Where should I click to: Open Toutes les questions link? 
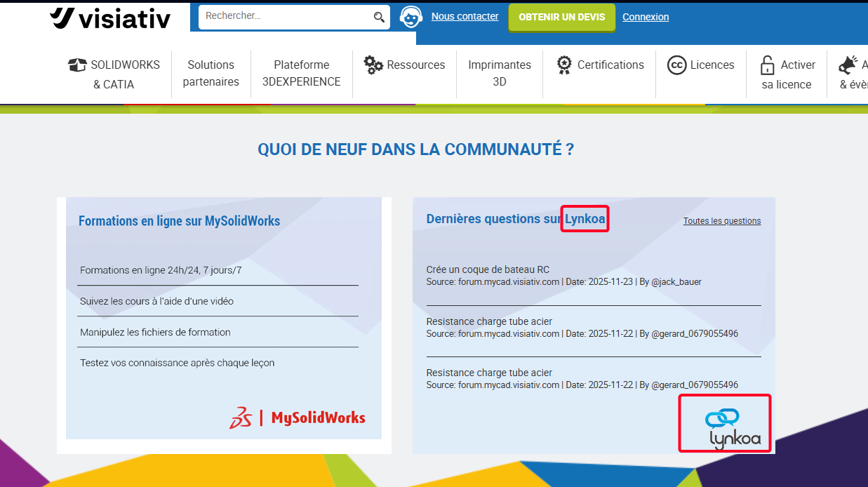(722, 221)
